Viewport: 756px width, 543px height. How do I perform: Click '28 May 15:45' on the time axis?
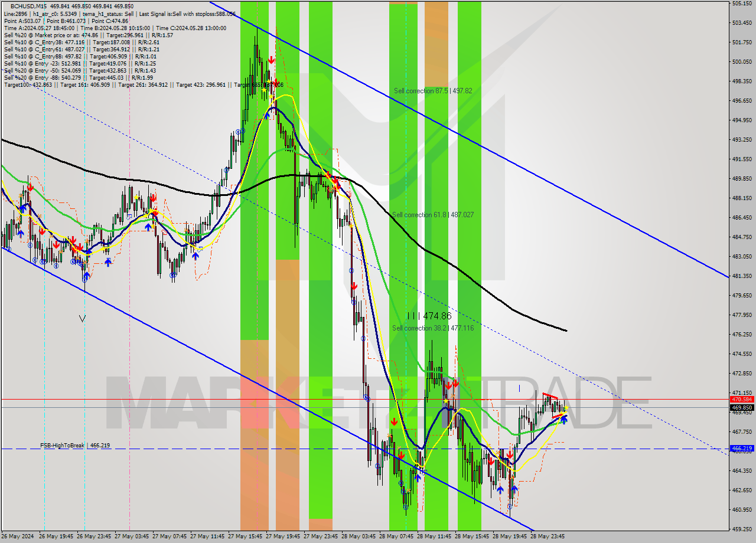point(472,537)
